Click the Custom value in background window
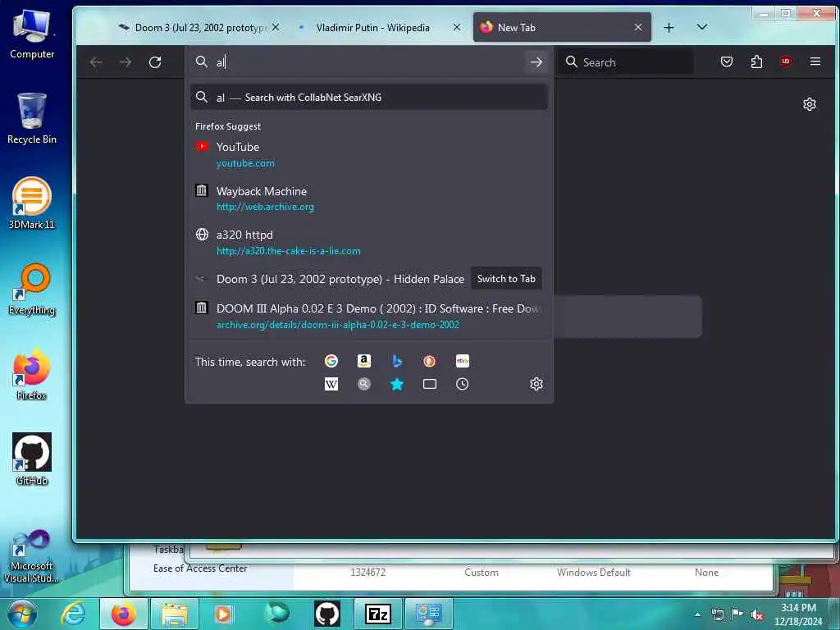 tap(481, 572)
